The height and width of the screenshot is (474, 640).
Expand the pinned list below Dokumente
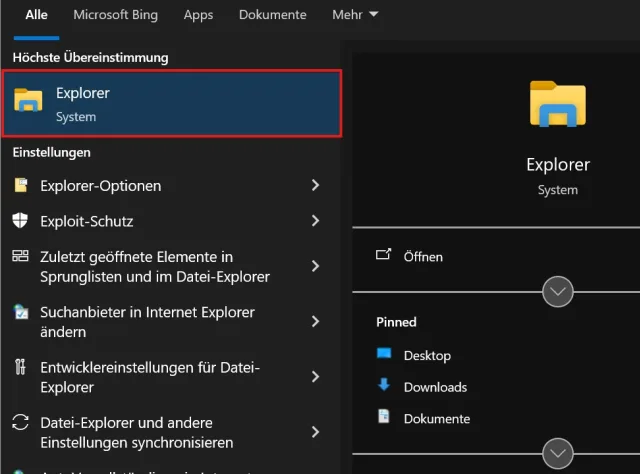(x=557, y=452)
